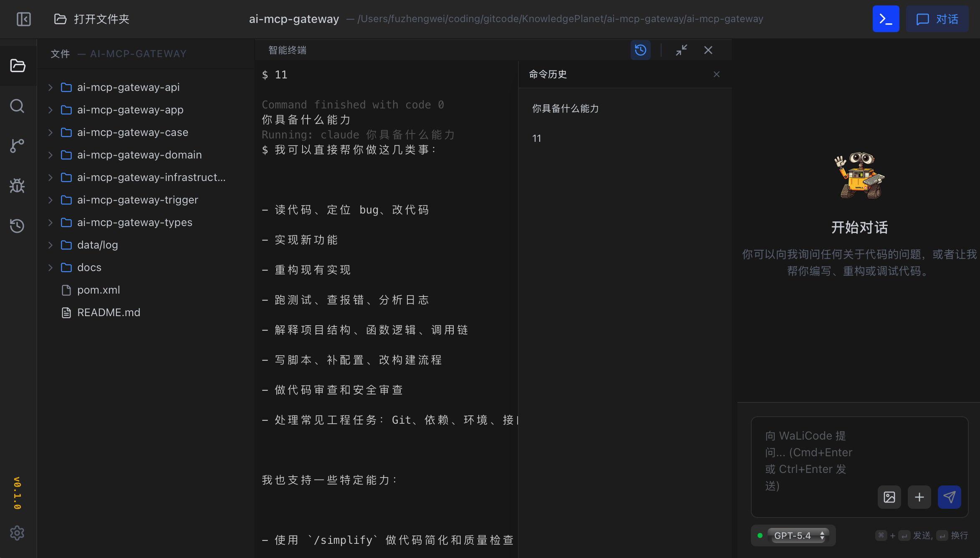Open the settings gear icon
This screenshot has height=558, width=980.
pos(17,533)
